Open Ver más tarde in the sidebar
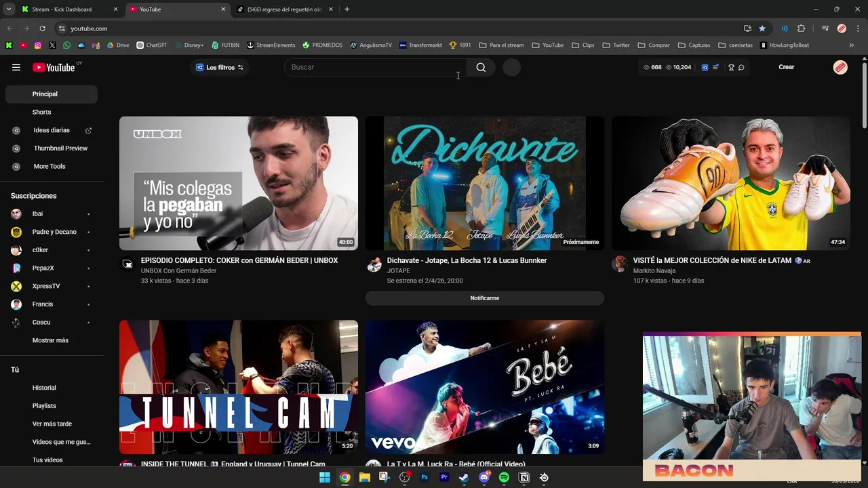 pyautogui.click(x=52, y=424)
